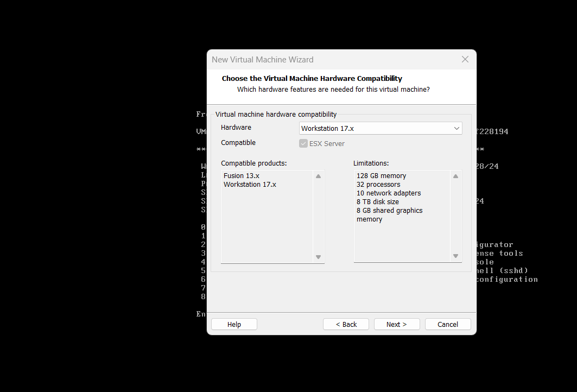577x392 pixels.
Task: Click the 'Choose the Virtual Machine Hardware Compatibility' heading
Action: (x=312, y=78)
